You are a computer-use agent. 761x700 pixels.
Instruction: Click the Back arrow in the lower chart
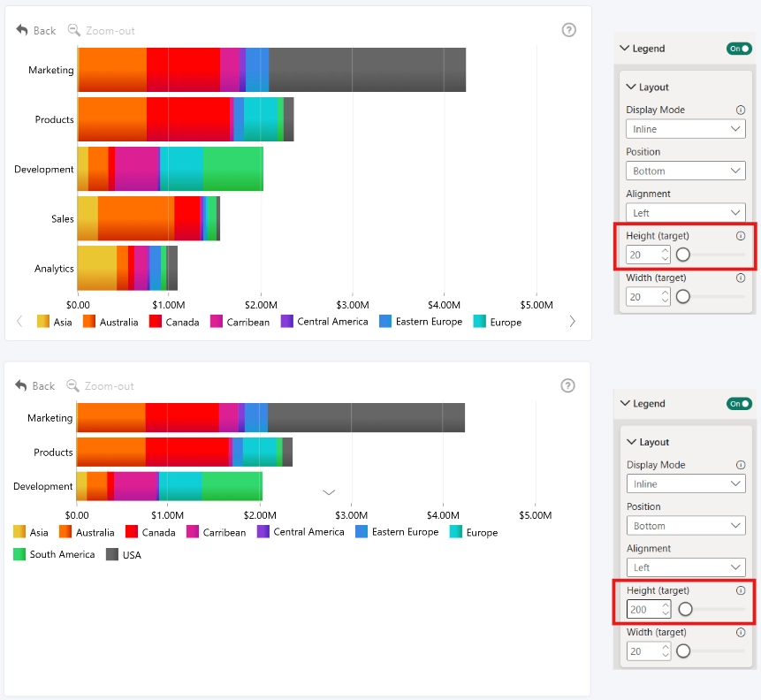pos(21,385)
